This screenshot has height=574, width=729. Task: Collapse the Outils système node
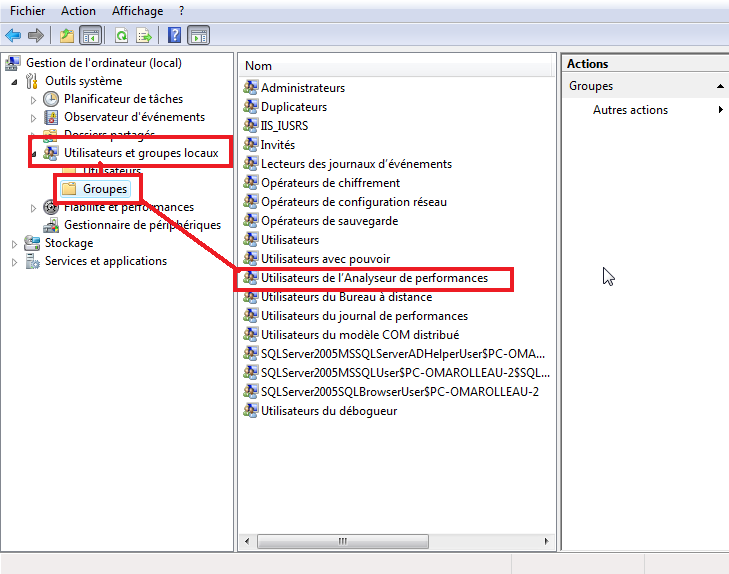(x=14, y=81)
